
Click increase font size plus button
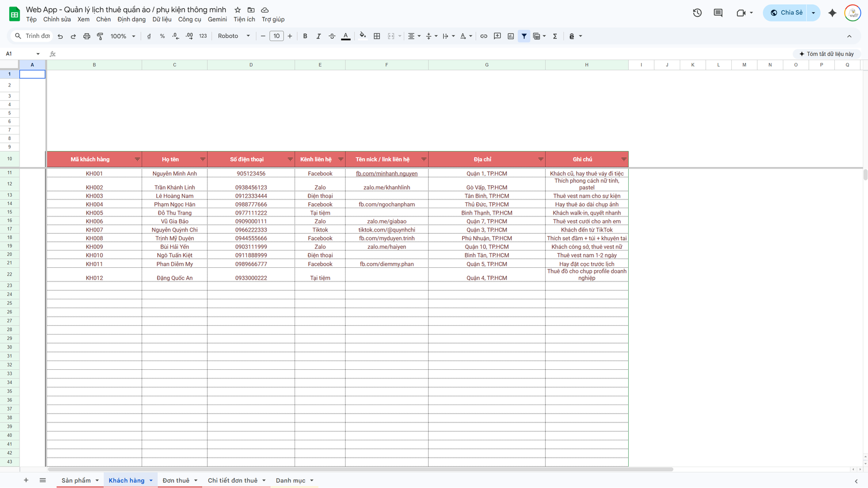tap(290, 36)
